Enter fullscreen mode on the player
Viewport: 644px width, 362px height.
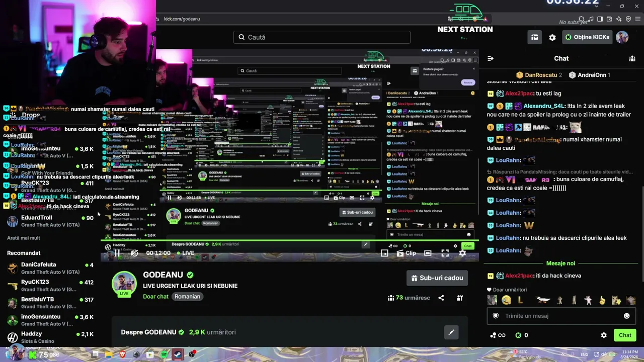pos(445,253)
